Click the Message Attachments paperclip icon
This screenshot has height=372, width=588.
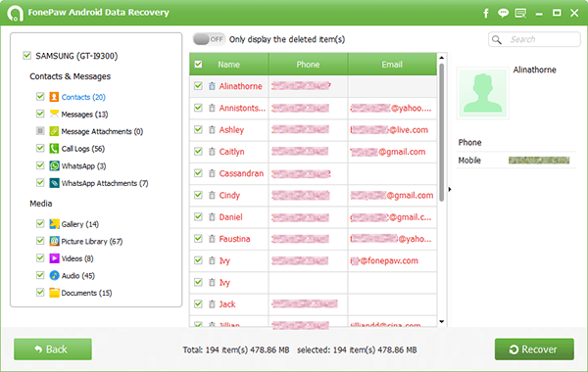pos(54,131)
